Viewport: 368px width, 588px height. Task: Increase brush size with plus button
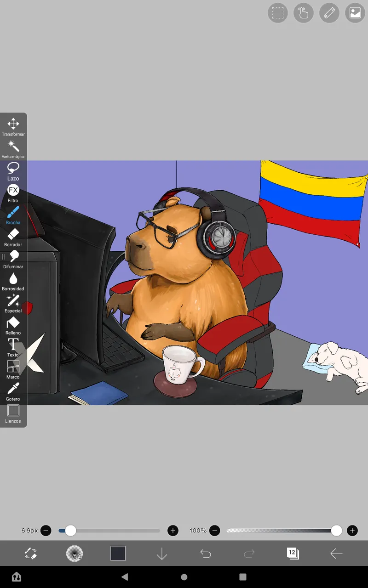[x=173, y=531]
